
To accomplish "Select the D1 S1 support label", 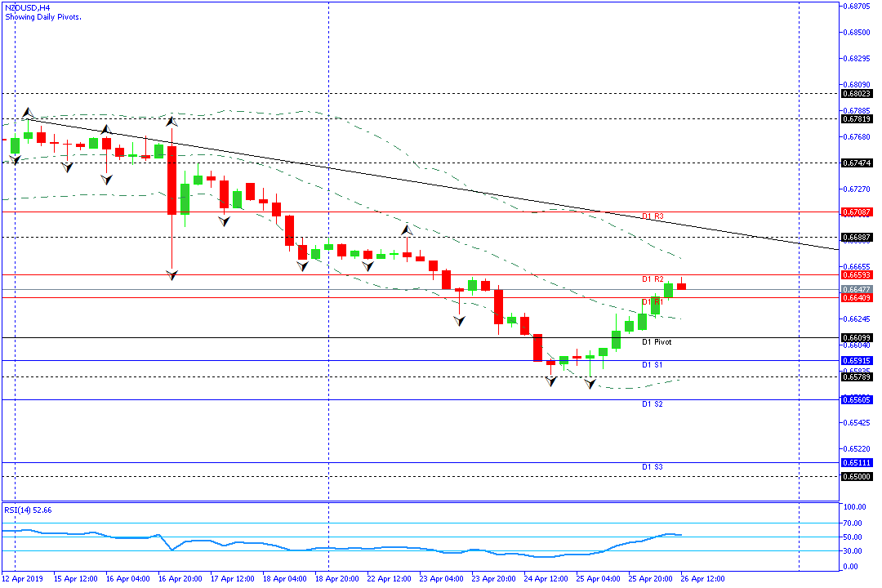I will coord(653,364).
